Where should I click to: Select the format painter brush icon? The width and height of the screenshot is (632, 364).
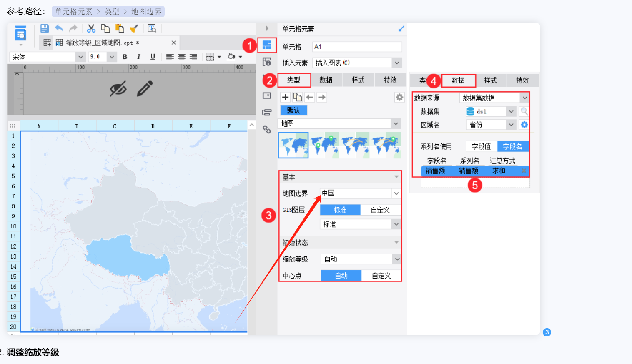coord(134,28)
